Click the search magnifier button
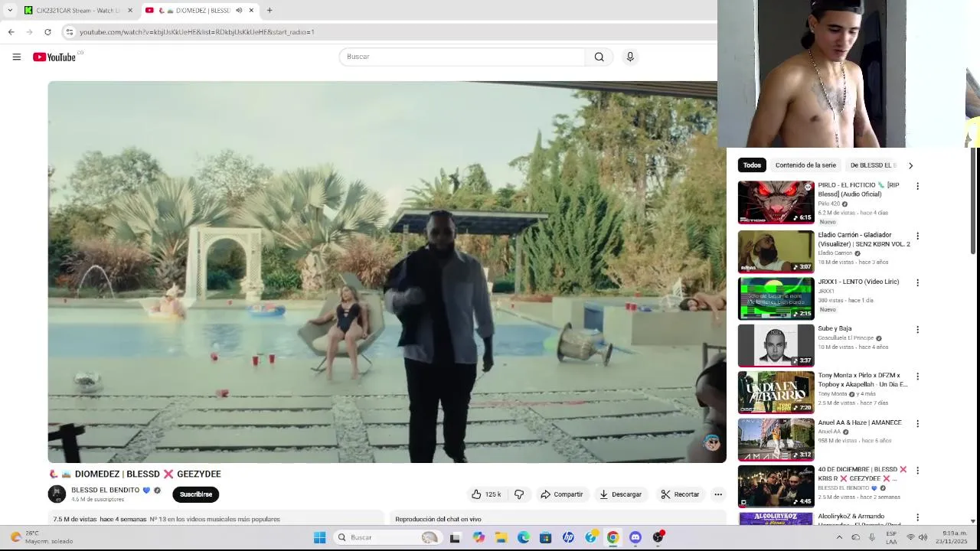The image size is (980, 551). click(599, 57)
